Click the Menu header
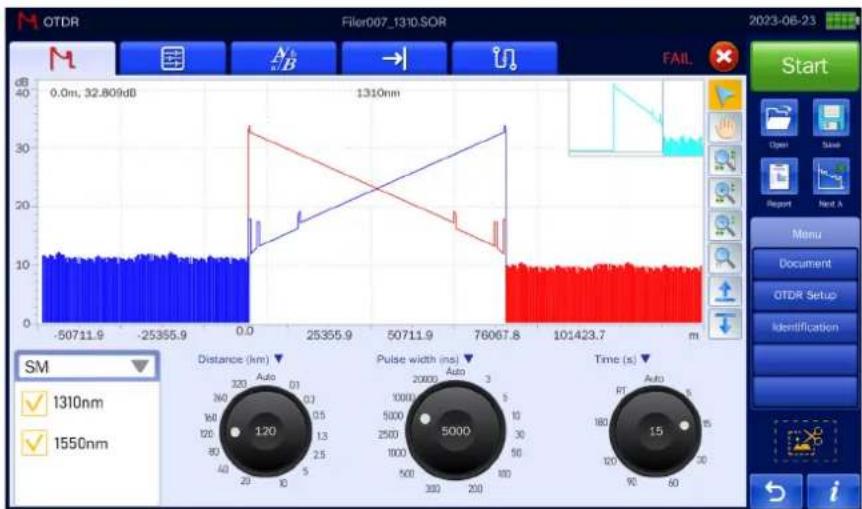The image size is (862, 509). [806, 234]
